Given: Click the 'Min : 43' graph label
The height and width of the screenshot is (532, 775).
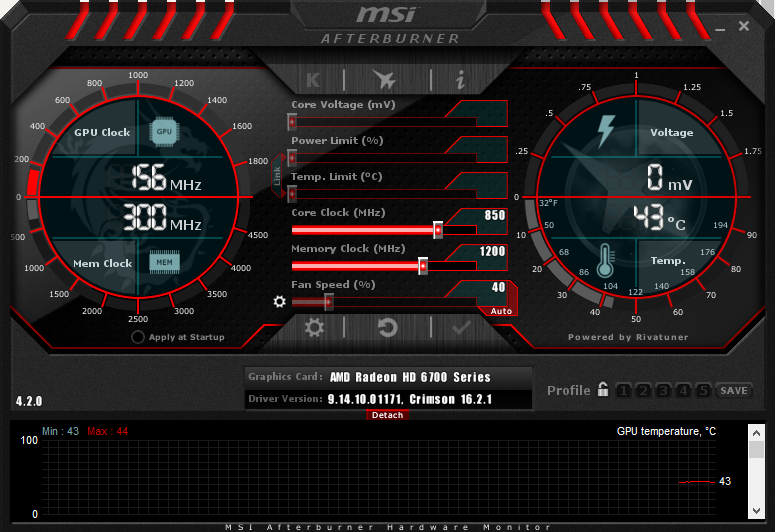Looking at the screenshot, I should (60, 431).
